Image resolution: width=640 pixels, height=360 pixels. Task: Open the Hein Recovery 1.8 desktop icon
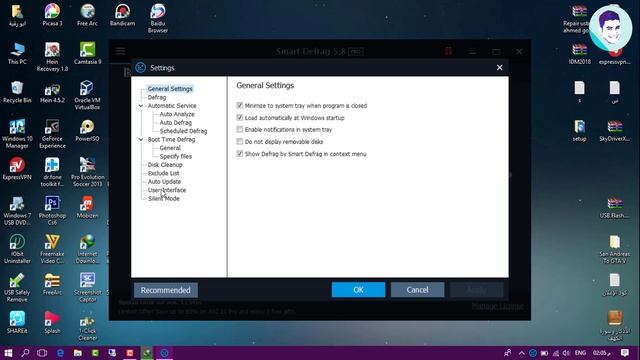click(x=52, y=57)
